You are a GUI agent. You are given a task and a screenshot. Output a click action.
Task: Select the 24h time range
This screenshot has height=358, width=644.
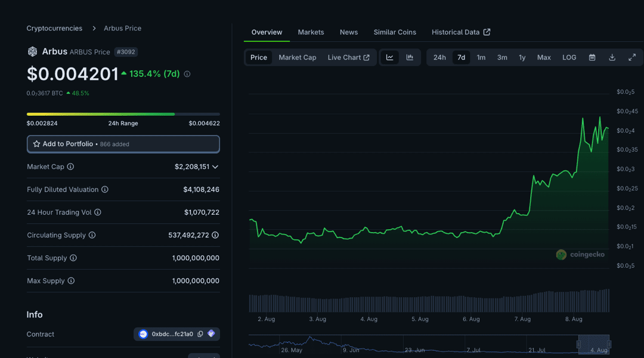click(439, 57)
